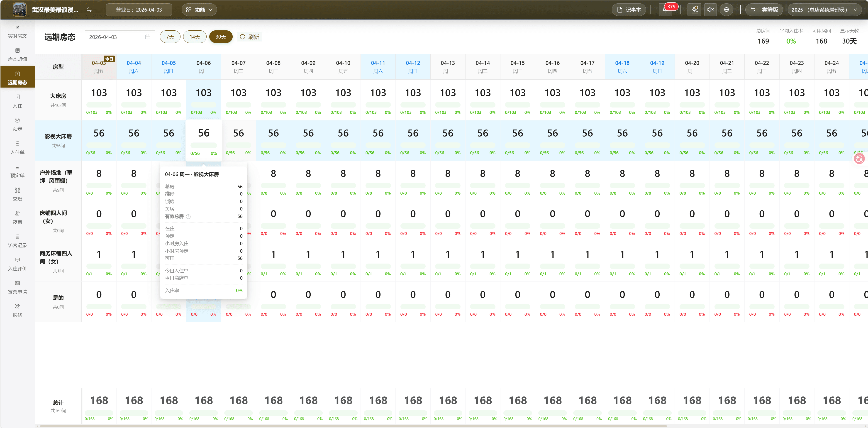Expand the 功能 dropdown menu
Screen dimensions: 868x428
click(199, 10)
